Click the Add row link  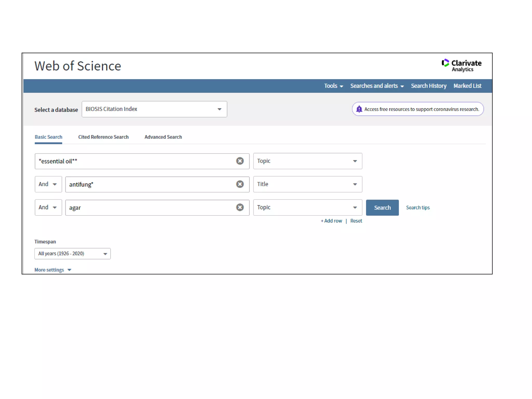(331, 221)
